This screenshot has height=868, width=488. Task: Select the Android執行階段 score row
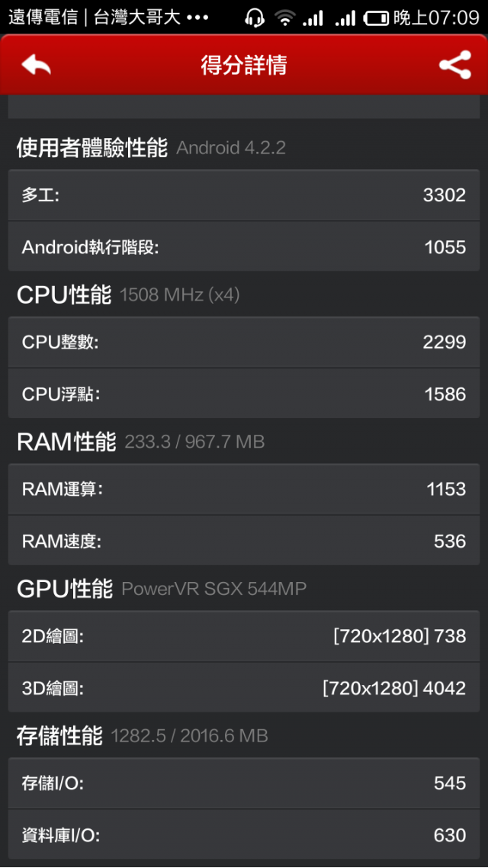244,246
